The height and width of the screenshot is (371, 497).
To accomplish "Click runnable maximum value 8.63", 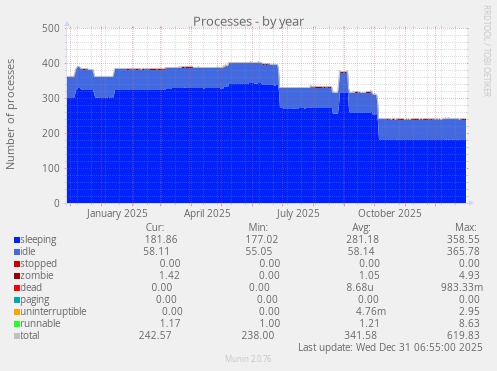I will tap(469, 323).
